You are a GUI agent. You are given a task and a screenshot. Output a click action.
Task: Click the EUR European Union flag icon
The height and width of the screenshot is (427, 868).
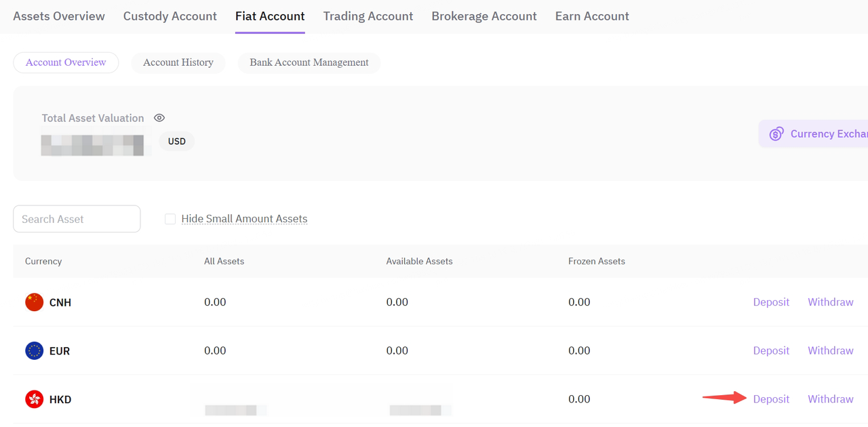coord(34,350)
